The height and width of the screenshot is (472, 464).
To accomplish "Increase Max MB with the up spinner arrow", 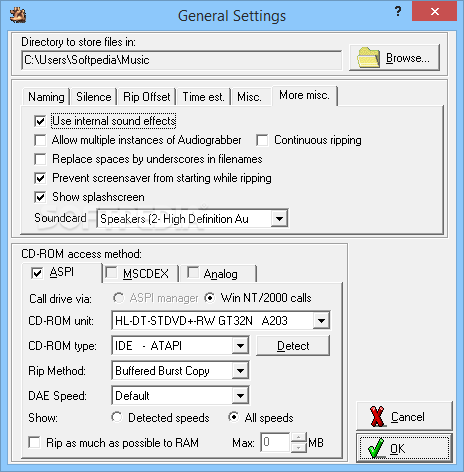I will pyautogui.click(x=298, y=437).
